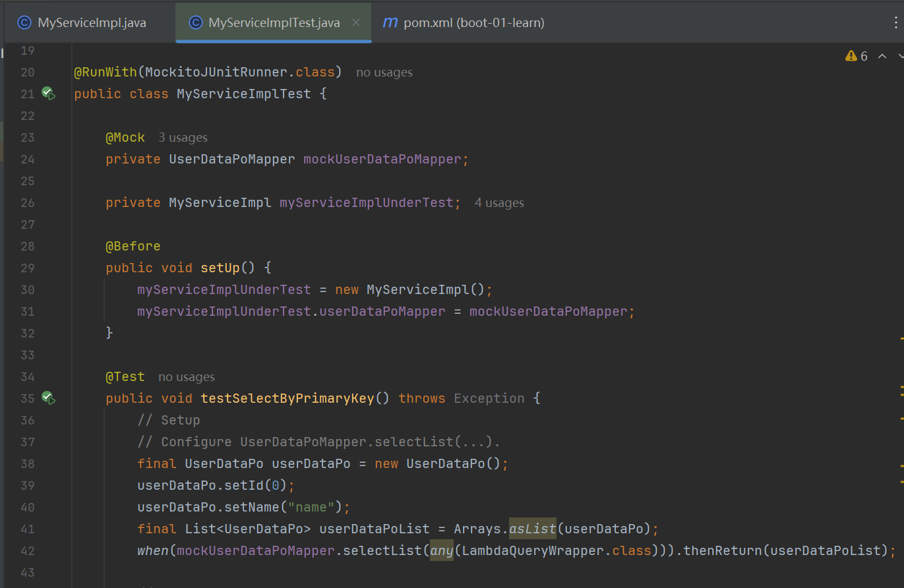The height and width of the screenshot is (588, 904).
Task: Open the 6 warnings inspection widget
Action: pyautogui.click(x=857, y=56)
